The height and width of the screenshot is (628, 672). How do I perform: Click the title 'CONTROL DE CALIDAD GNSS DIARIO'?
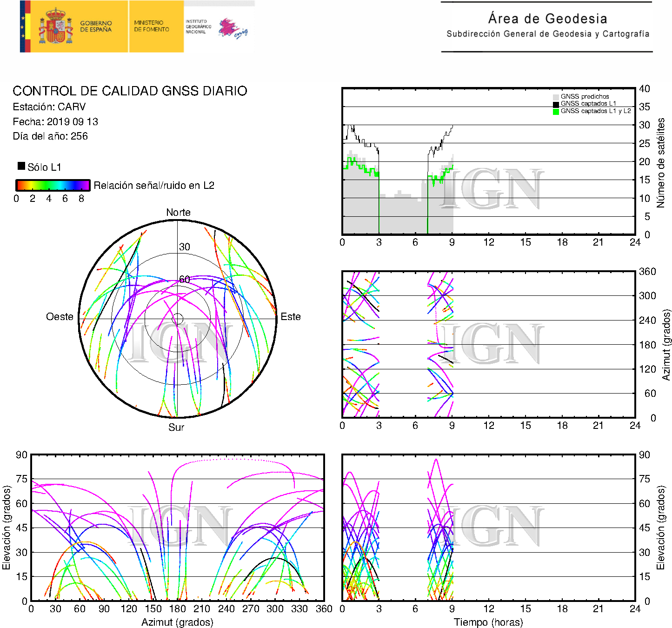pyautogui.click(x=130, y=91)
